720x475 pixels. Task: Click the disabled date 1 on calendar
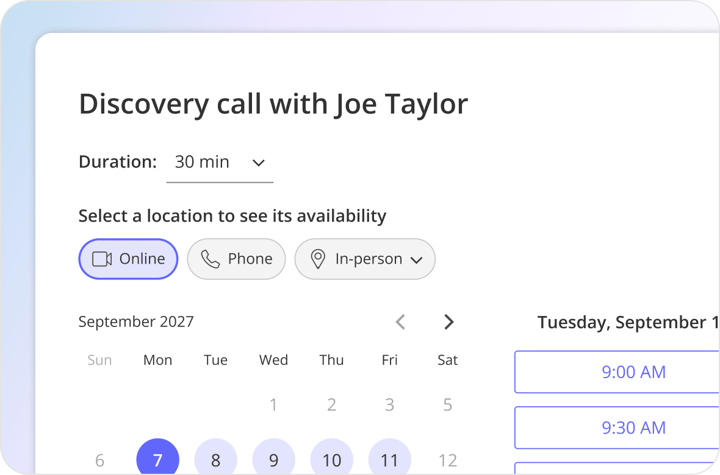tap(273, 405)
